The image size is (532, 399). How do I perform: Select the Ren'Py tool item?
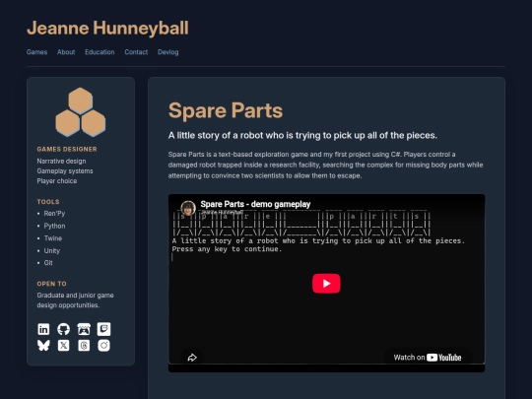(54, 214)
